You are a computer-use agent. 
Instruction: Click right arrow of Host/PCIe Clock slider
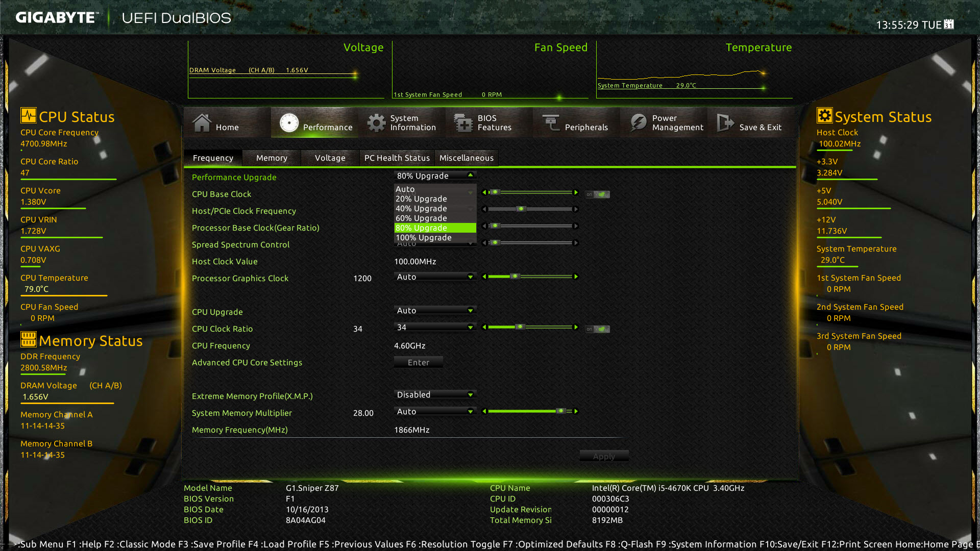tap(576, 209)
